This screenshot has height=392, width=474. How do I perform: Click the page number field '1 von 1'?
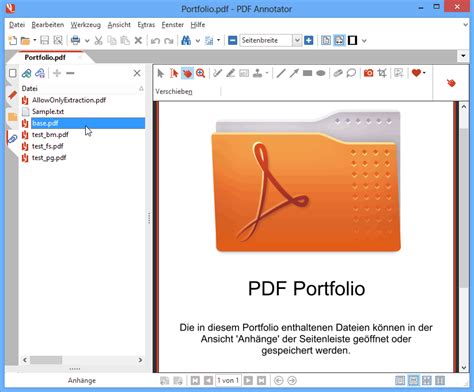point(228,380)
